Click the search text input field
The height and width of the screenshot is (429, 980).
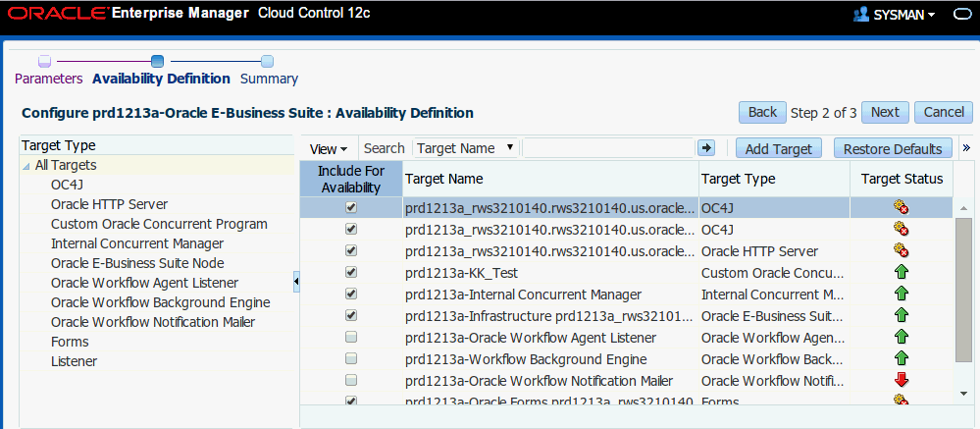coord(607,148)
